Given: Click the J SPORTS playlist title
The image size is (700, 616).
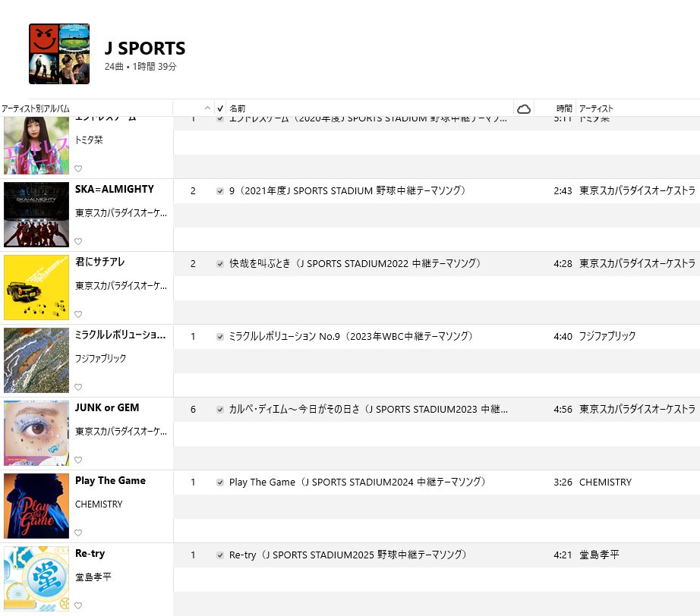Looking at the screenshot, I should (145, 49).
